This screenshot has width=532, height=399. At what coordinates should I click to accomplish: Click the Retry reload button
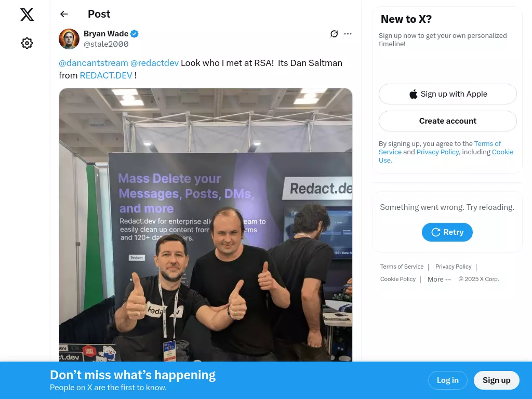tap(447, 232)
